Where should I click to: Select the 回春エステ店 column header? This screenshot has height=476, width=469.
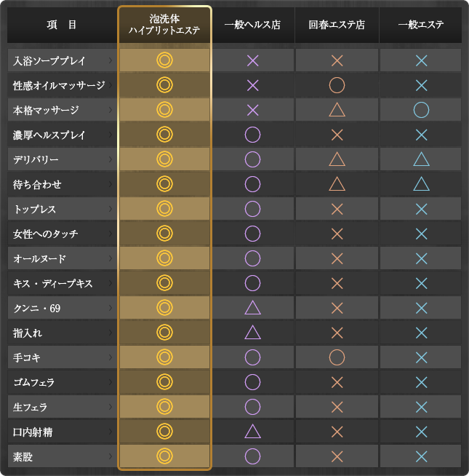click(337, 25)
